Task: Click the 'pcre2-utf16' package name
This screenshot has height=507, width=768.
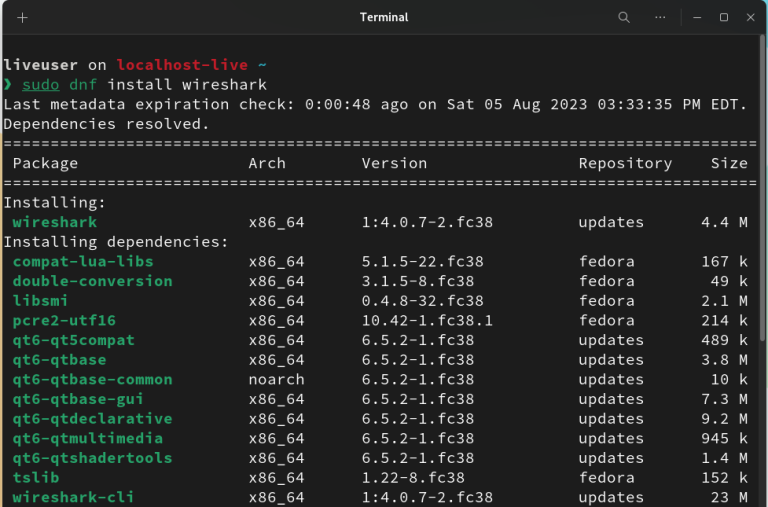Action: [64, 320]
